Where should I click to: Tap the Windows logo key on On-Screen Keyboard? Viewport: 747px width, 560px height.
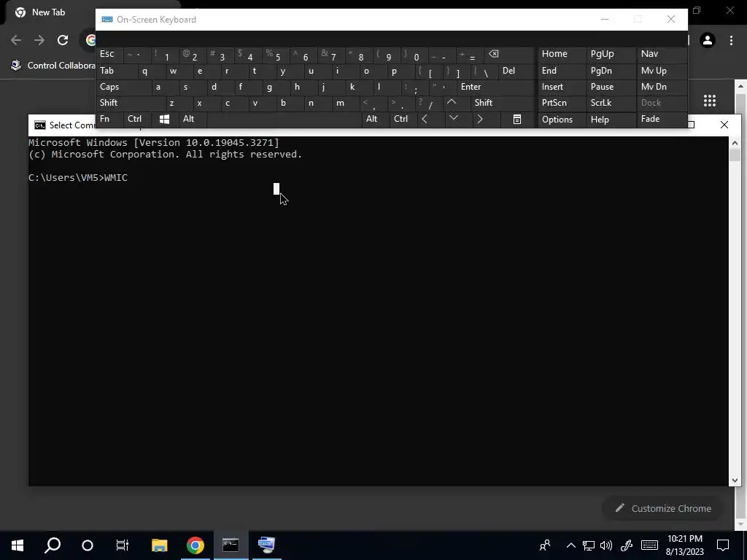[x=164, y=119]
